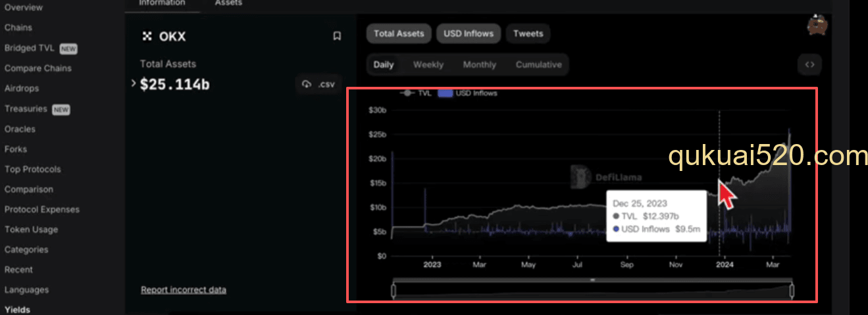This screenshot has width=868, height=315.
Task: Toggle the USD Inflows chart option
Action: [469, 34]
